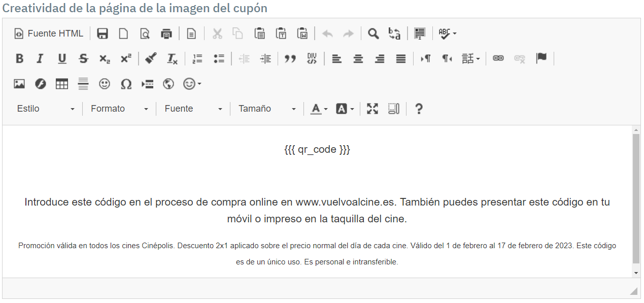The height and width of the screenshot is (303, 644).
Task: Toggle italic formatting
Action: pyautogui.click(x=40, y=58)
